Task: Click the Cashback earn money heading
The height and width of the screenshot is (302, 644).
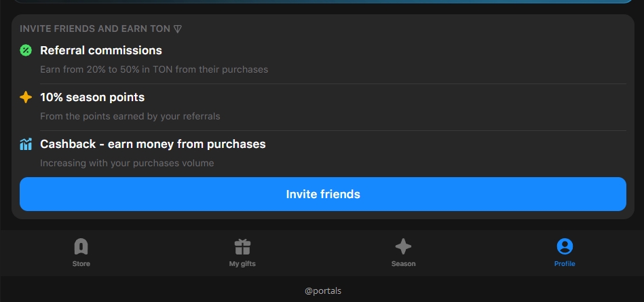Action: pos(153,144)
